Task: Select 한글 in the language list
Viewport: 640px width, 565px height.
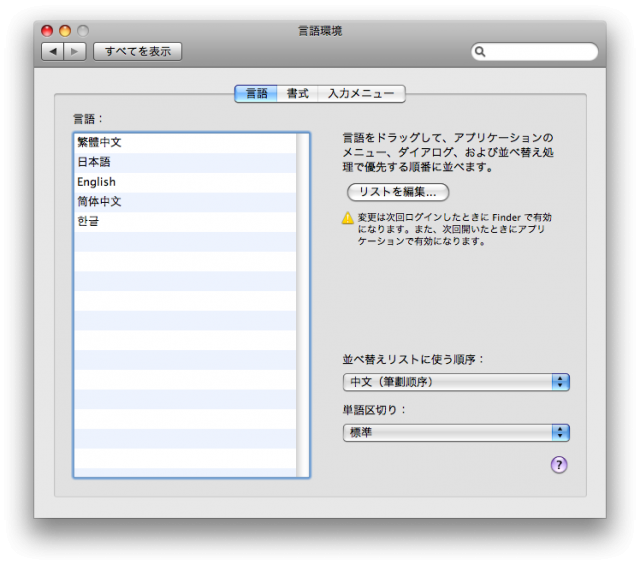Action: 185,221
